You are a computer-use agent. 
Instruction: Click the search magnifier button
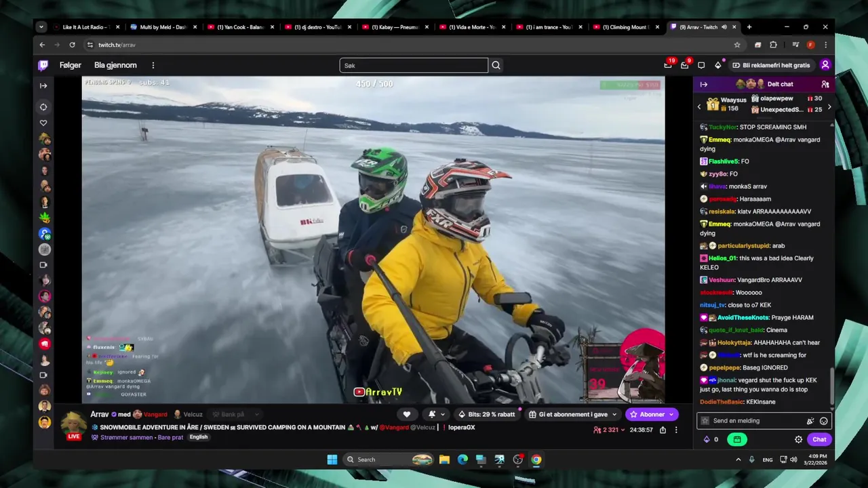496,65
